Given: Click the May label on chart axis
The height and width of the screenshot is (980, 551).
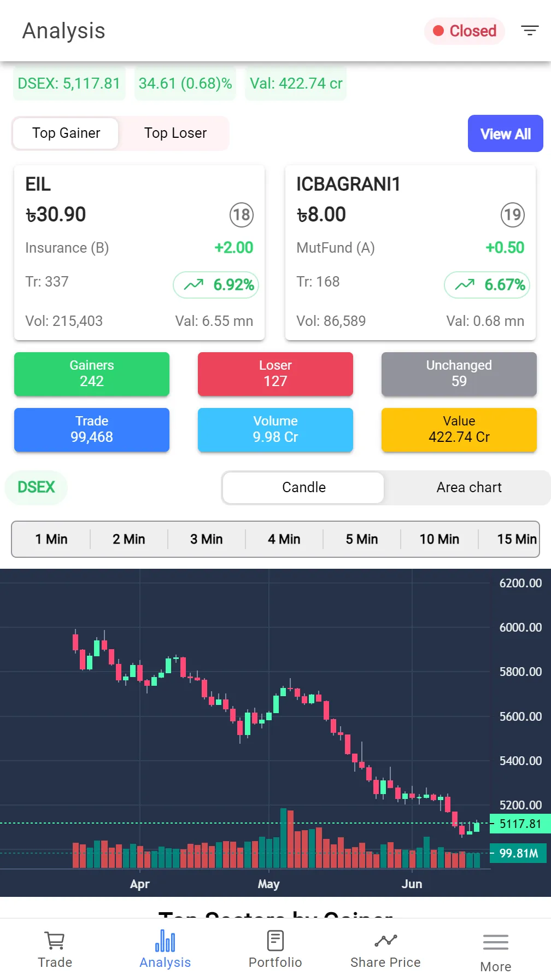Looking at the screenshot, I should pyautogui.click(x=269, y=884).
